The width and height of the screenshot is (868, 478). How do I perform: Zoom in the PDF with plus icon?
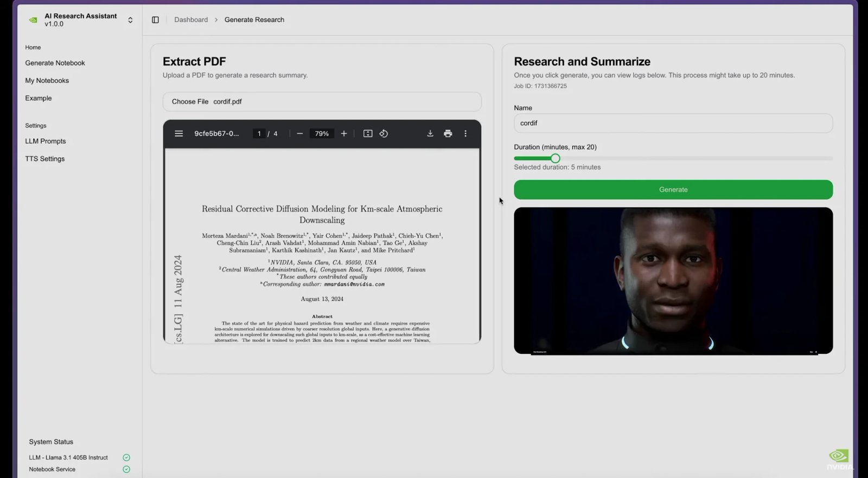343,134
